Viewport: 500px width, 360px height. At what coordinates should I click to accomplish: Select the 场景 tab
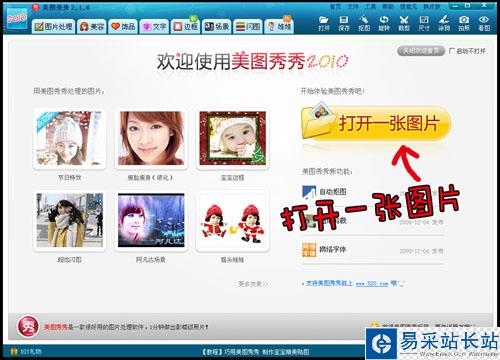(x=217, y=26)
